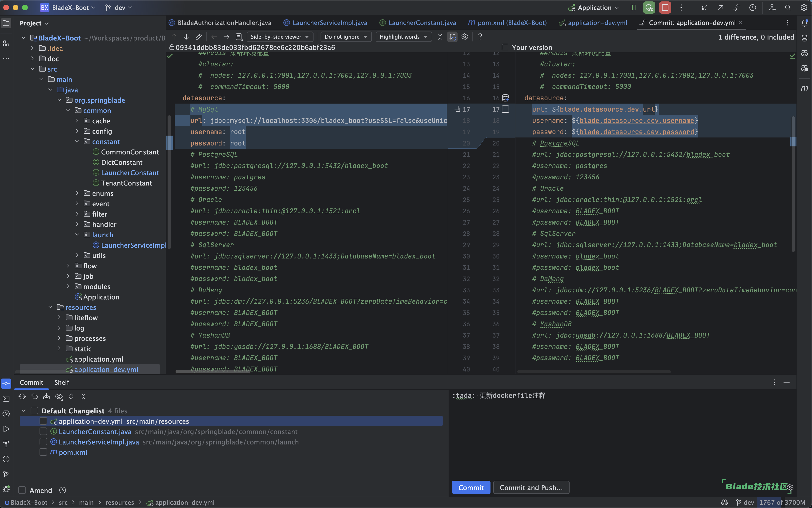The width and height of the screenshot is (812, 508).
Task: Open the Problems tool window
Action: click(6, 459)
